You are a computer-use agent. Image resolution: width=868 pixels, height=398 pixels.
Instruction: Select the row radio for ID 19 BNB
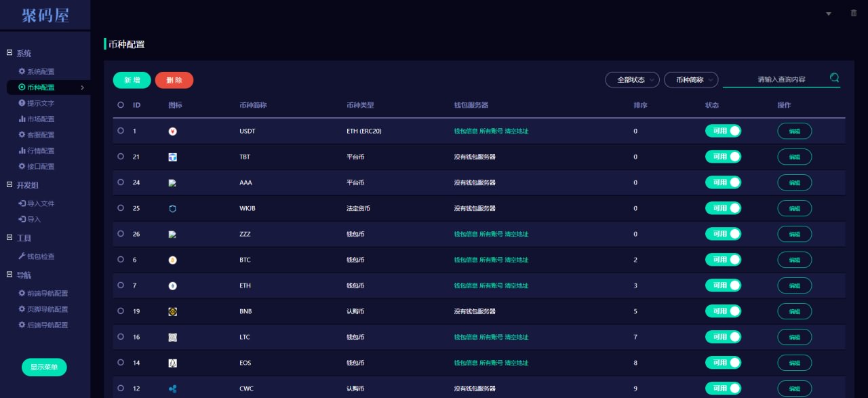pos(121,311)
